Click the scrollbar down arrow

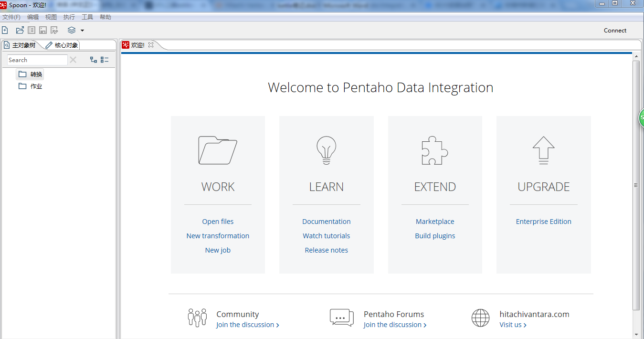[x=636, y=334]
